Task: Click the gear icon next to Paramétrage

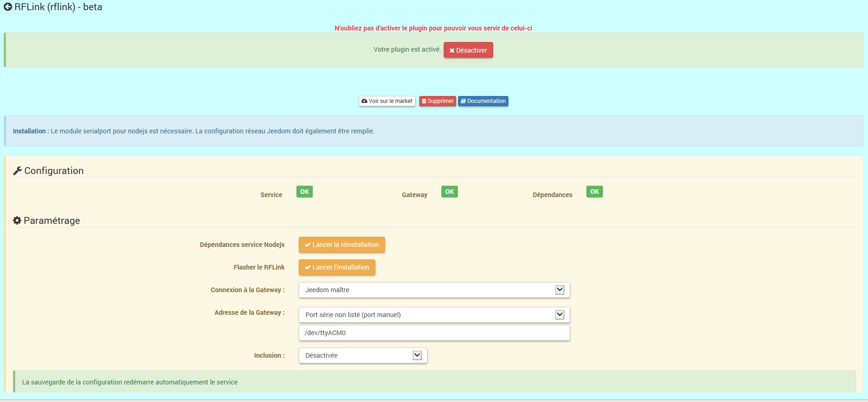Action: [x=17, y=221]
